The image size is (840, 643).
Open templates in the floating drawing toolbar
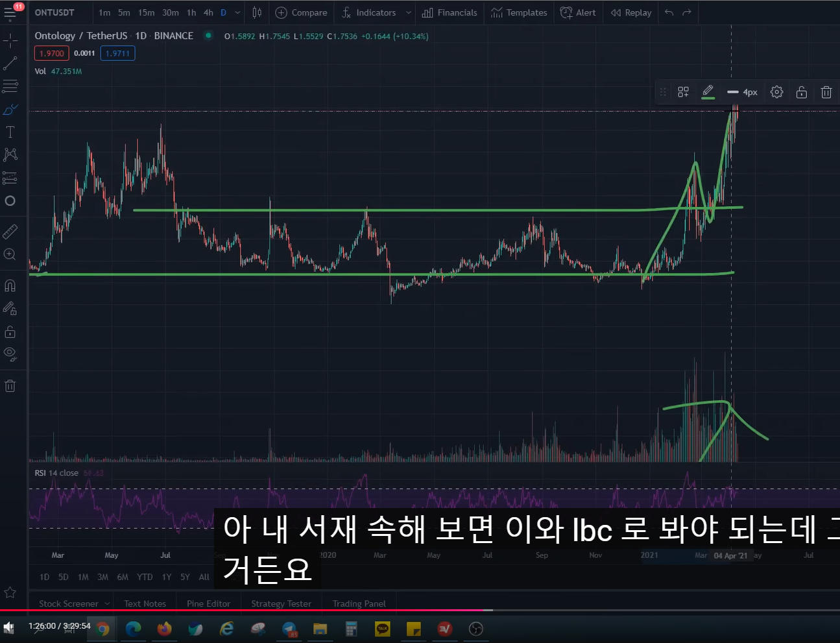(683, 92)
